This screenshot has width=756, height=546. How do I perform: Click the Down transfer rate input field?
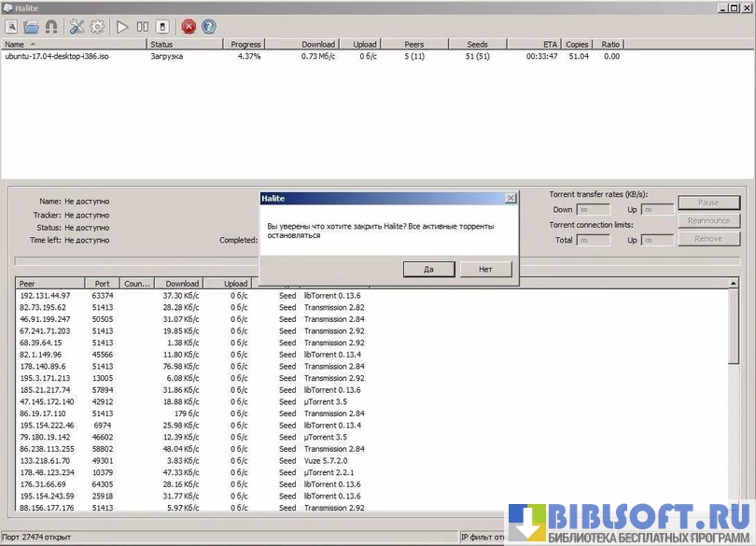click(x=595, y=210)
